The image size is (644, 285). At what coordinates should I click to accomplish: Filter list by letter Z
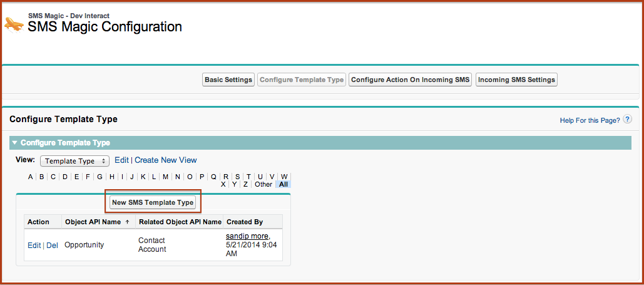245,184
